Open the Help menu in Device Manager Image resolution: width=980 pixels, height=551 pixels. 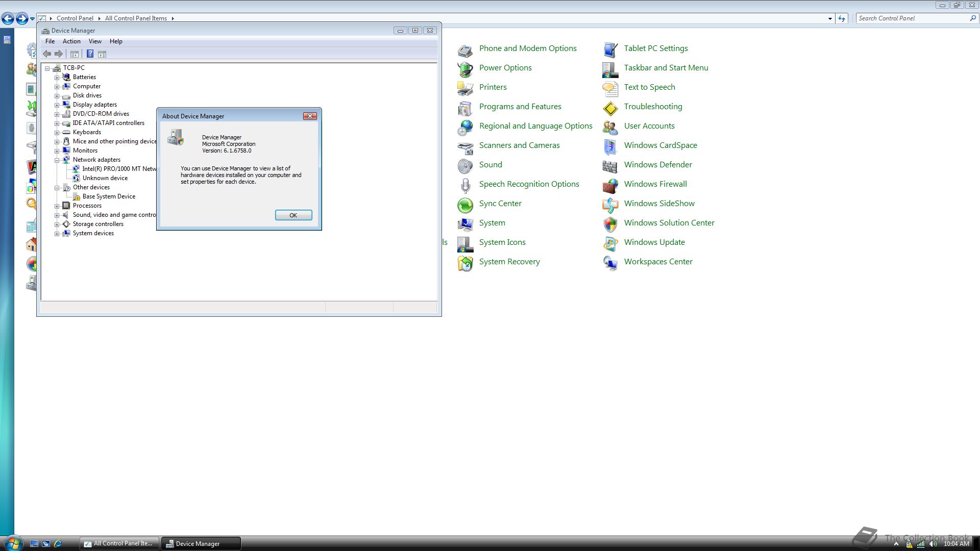tap(116, 41)
